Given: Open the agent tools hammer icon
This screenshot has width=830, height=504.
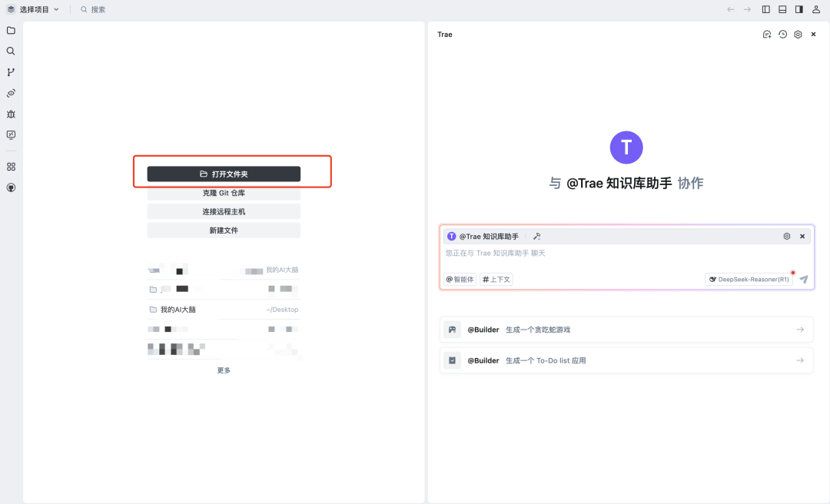Looking at the screenshot, I should pos(536,237).
